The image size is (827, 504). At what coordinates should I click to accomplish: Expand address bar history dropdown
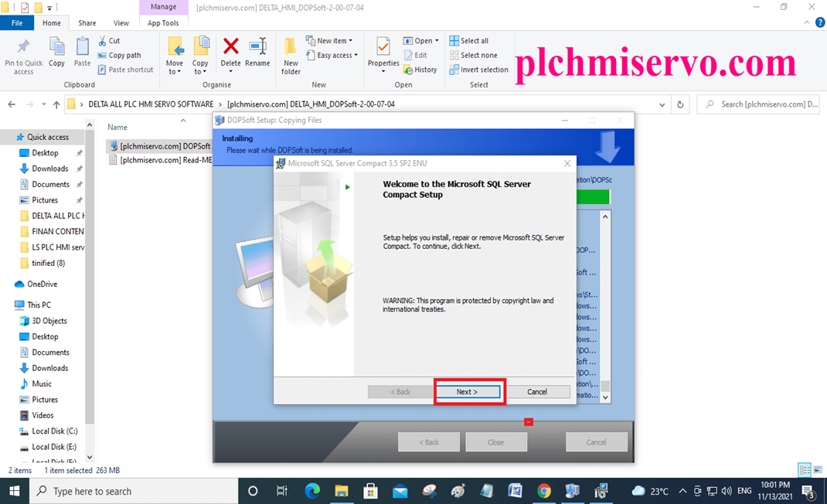pos(662,104)
